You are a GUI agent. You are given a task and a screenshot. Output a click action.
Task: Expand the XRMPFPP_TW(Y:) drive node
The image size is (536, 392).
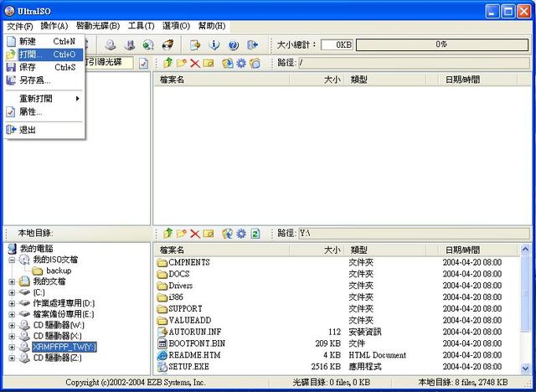[x=12, y=348]
